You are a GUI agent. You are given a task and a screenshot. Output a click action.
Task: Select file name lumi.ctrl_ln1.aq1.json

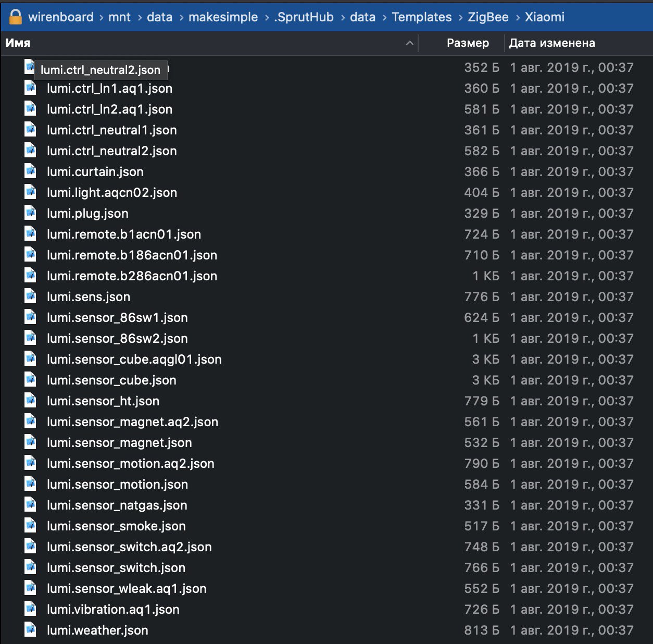point(109,89)
